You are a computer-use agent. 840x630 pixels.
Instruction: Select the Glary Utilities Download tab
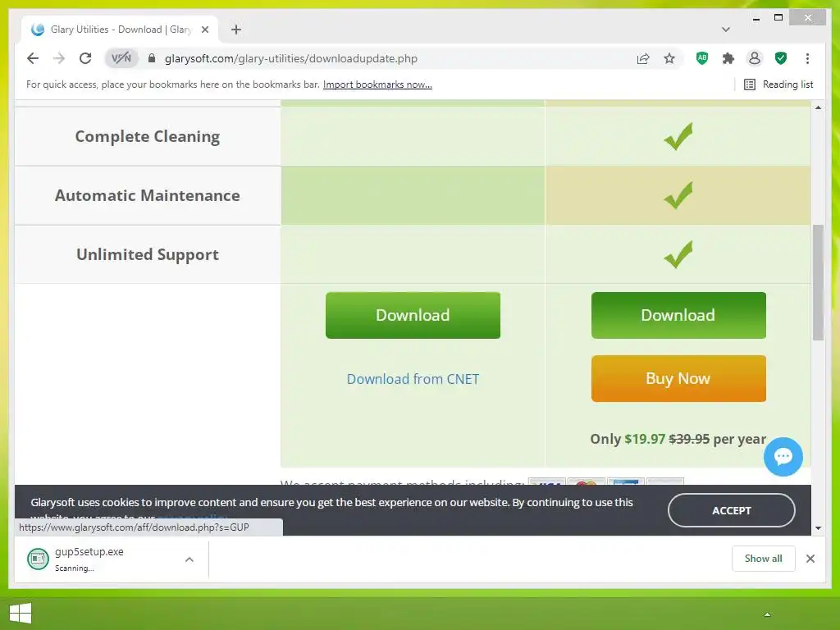(x=120, y=30)
